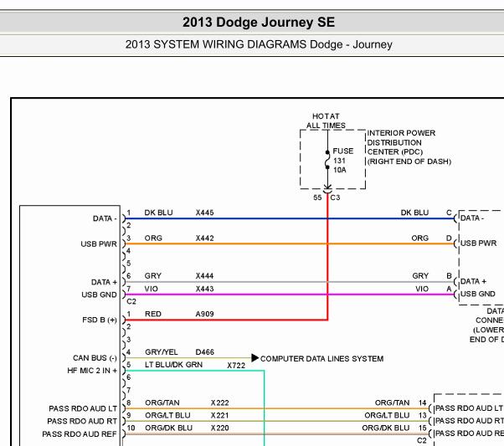Screen dimensions: 504x446
Task: Click the '2013 Dodge Journey SE' title
Action: tap(259, 22)
